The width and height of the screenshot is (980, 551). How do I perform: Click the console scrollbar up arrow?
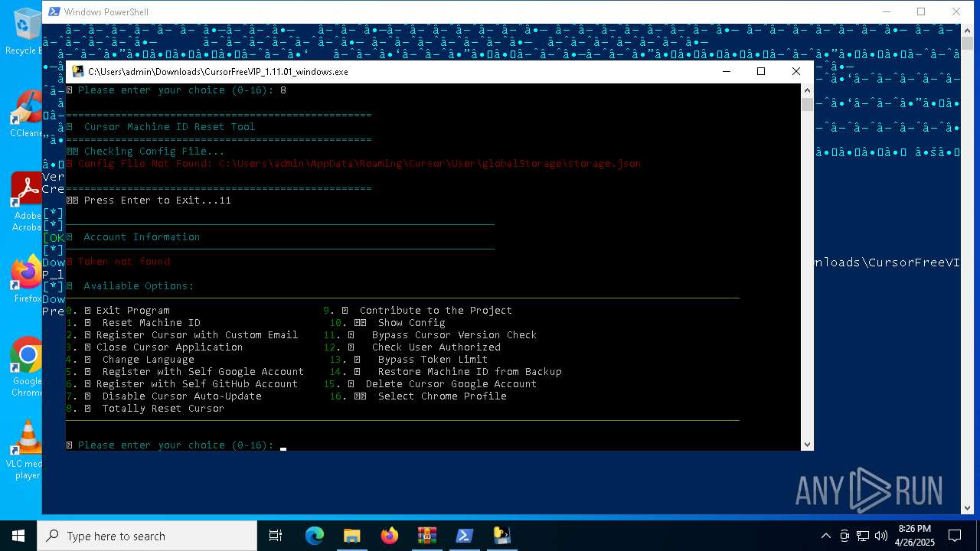[x=807, y=90]
